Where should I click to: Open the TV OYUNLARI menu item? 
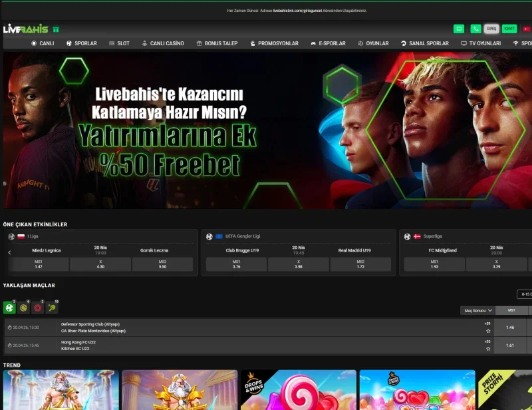coord(481,43)
